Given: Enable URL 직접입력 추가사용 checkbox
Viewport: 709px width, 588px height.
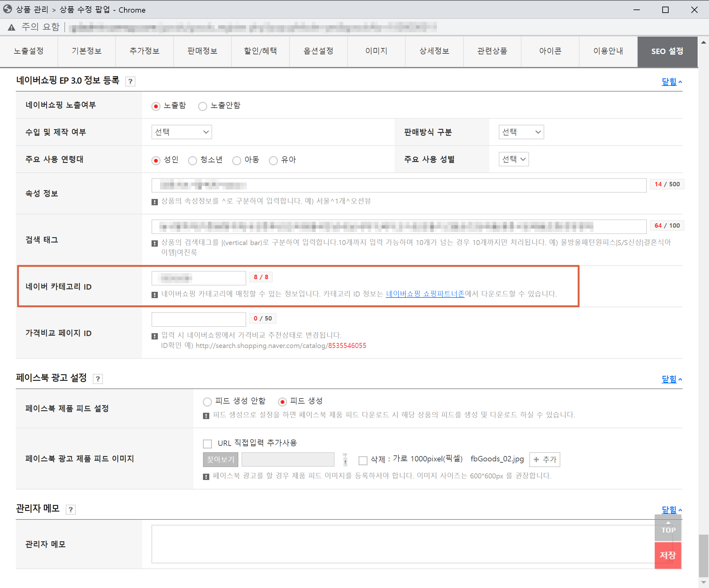Looking at the screenshot, I should click(207, 443).
